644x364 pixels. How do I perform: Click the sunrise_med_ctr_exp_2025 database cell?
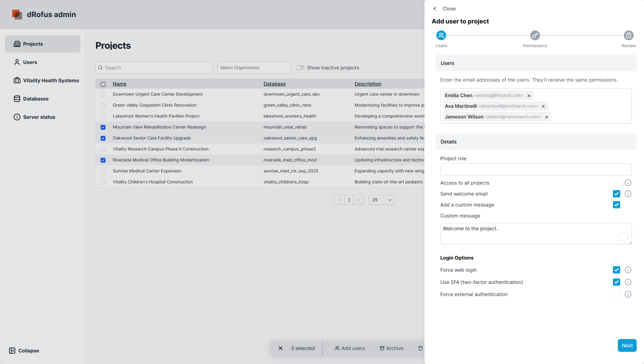click(291, 171)
